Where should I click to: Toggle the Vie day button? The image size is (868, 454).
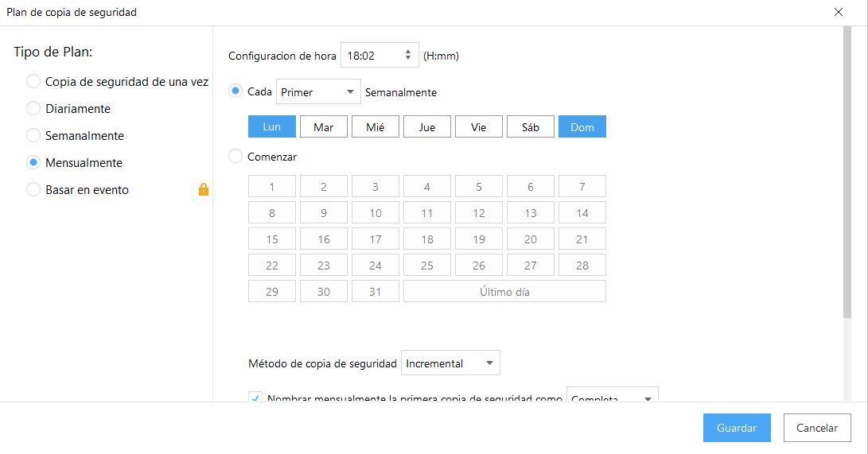point(478,126)
